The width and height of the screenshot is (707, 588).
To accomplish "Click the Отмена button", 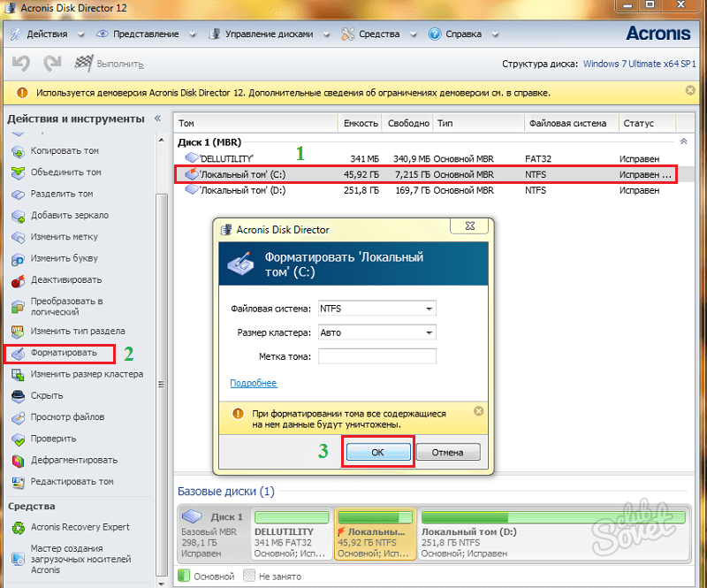I will point(448,452).
